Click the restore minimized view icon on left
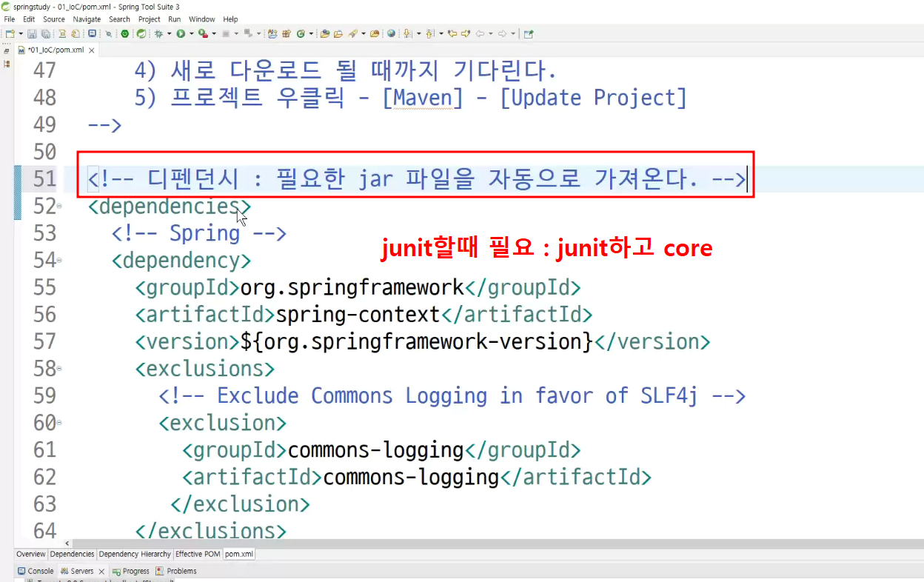 6,50
